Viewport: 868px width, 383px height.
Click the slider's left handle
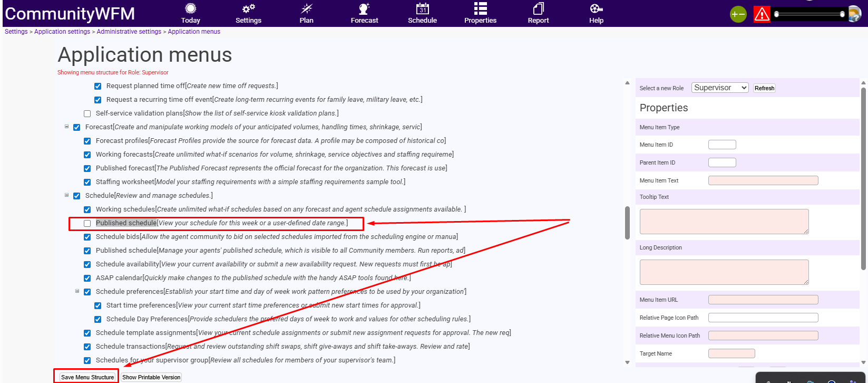[776, 14]
